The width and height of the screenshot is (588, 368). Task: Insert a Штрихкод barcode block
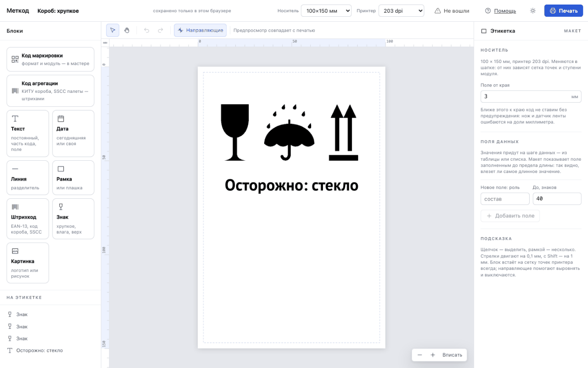pos(28,219)
